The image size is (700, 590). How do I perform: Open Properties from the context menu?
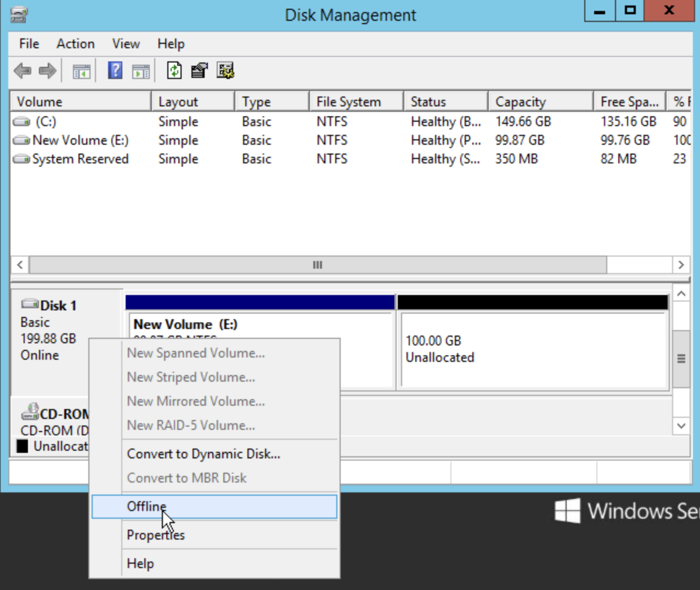click(x=156, y=535)
